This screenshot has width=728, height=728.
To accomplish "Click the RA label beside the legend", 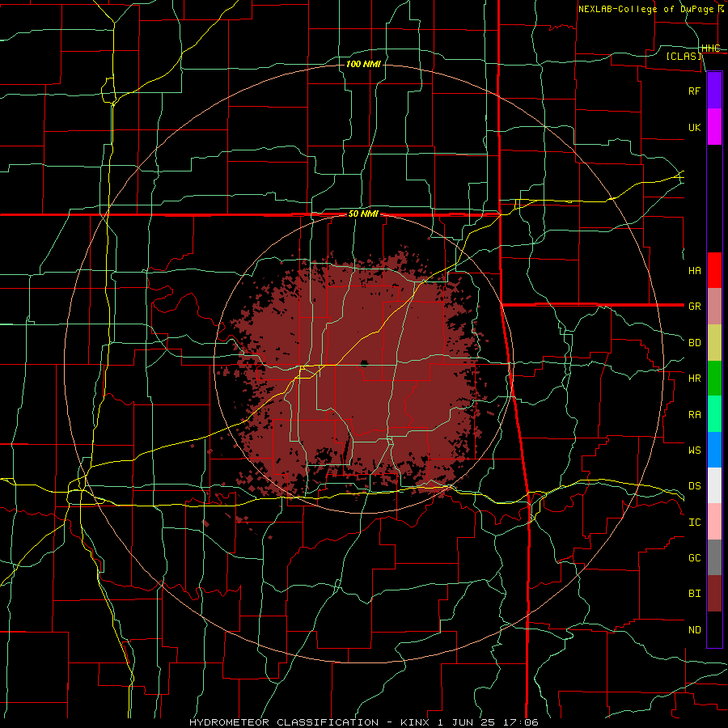I will point(694,415).
